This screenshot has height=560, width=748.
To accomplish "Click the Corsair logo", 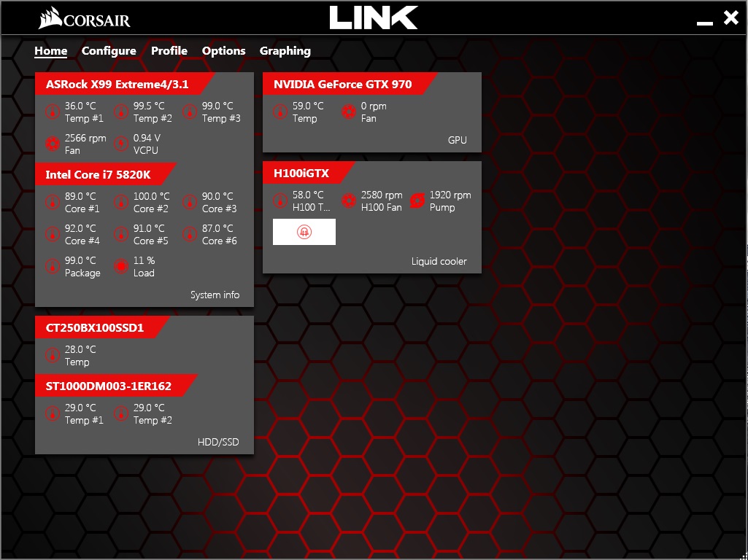I will (85, 20).
